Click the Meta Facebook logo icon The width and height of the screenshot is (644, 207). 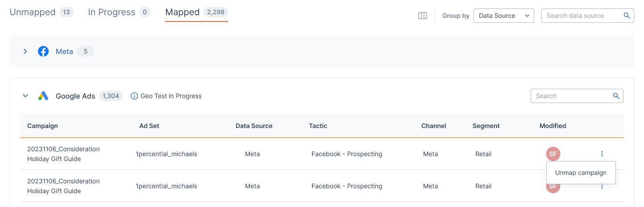click(x=43, y=51)
